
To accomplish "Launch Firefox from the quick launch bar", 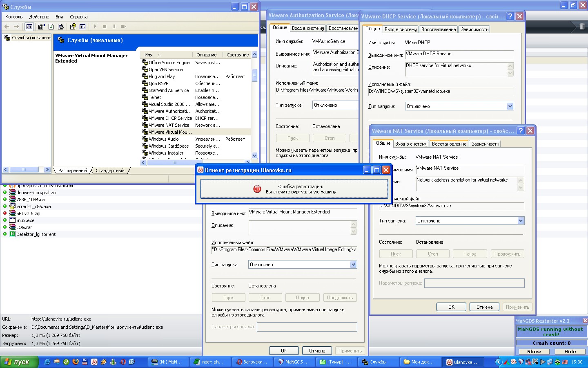I will (x=76, y=362).
